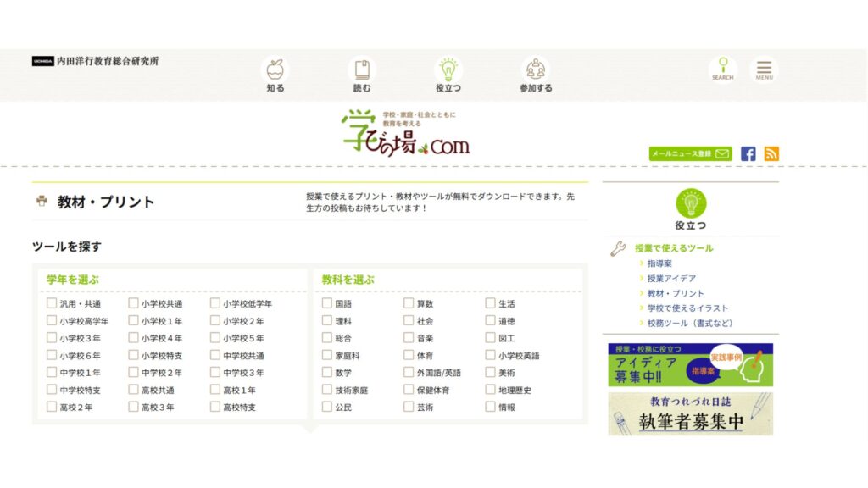The height and width of the screenshot is (488, 868).
Task: Check the 高校特支 checkbox
Action: pos(214,407)
